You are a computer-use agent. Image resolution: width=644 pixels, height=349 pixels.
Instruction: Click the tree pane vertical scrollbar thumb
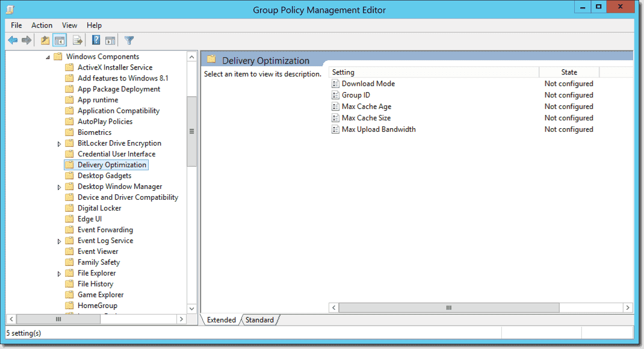tap(192, 131)
